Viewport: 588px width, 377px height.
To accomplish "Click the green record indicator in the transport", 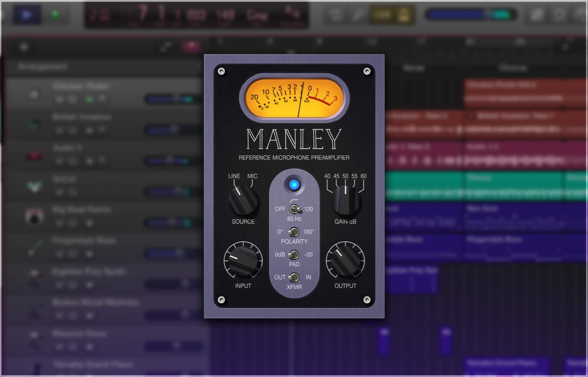I will [55, 14].
